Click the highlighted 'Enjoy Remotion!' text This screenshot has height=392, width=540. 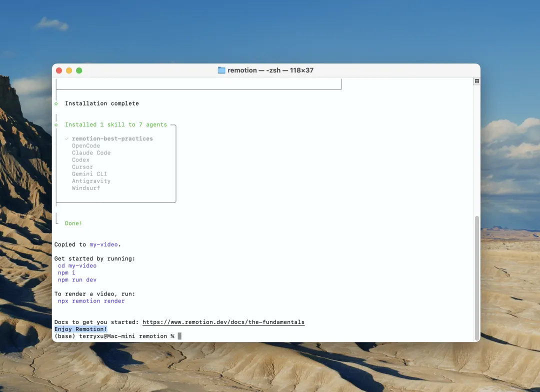[x=80, y=329]
